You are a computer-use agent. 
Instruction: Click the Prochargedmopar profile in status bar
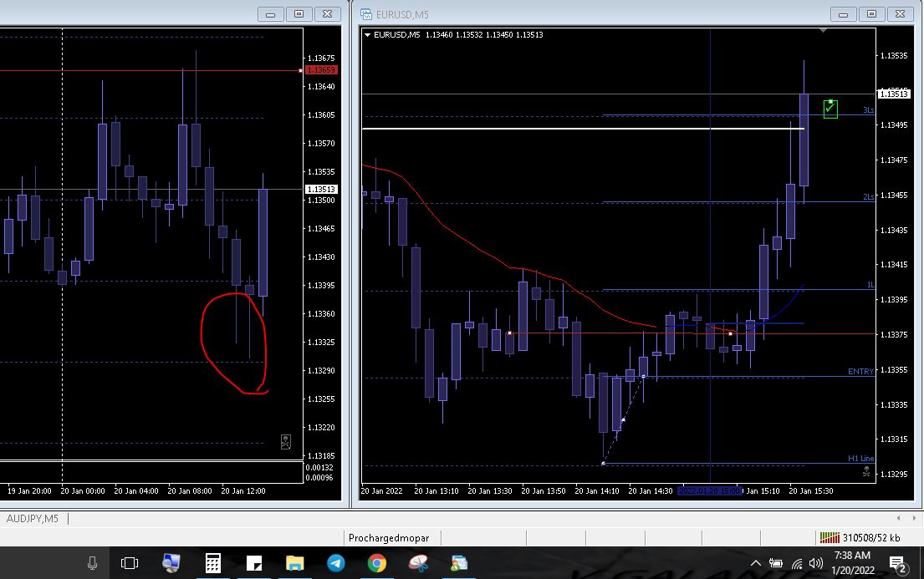tap(389, 538)
